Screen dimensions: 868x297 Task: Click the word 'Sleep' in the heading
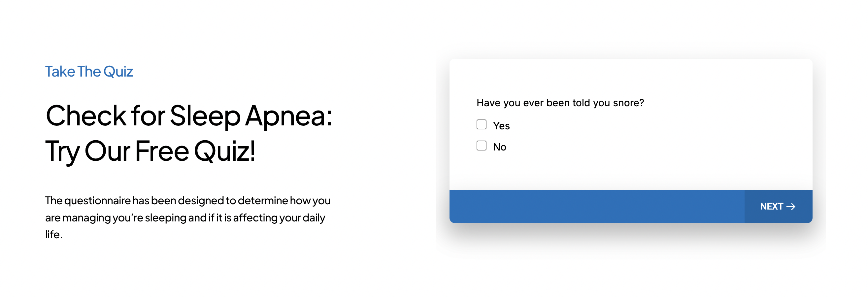tap(205, 115)
